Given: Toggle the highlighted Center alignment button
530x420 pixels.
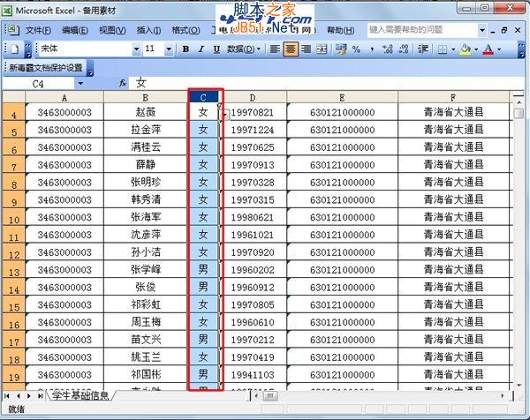Looking at the screenshot, I should pyautogui.click(x=291, y=49).
